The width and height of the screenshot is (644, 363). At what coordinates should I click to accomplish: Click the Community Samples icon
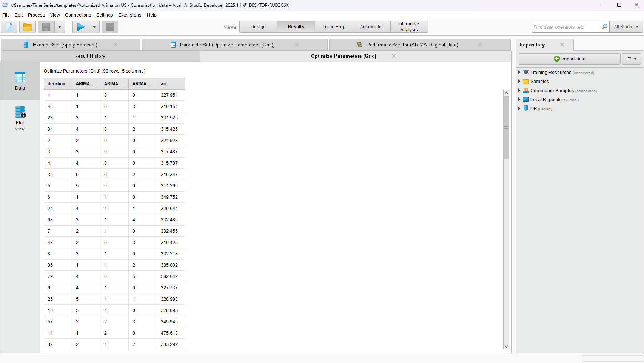tap(526, 90)
